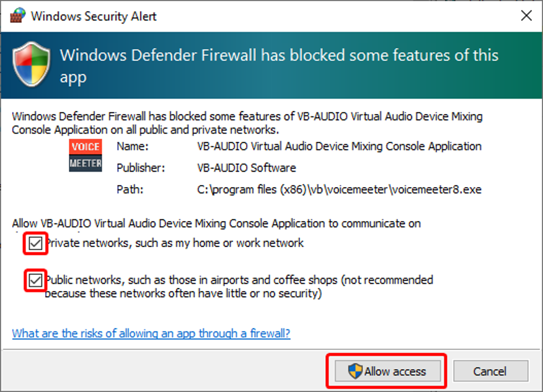Open the risks of allowing an app link

tap(151, 333)
